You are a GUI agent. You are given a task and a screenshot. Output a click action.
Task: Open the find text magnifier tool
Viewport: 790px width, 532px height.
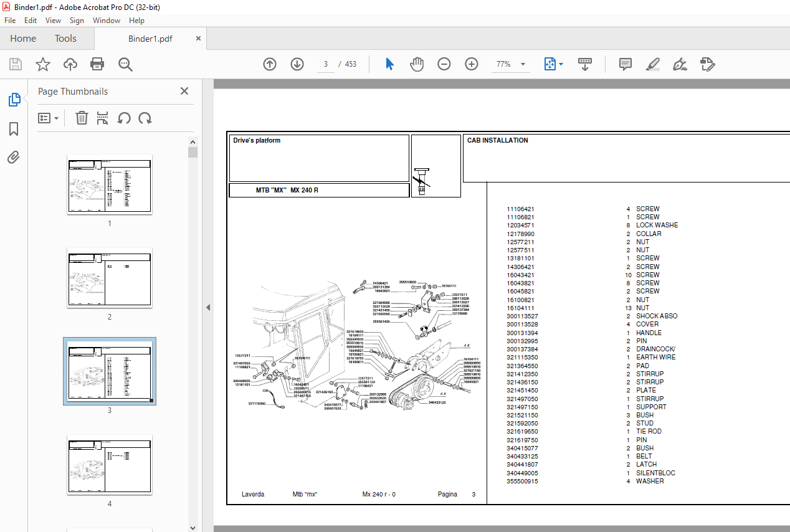125,64
